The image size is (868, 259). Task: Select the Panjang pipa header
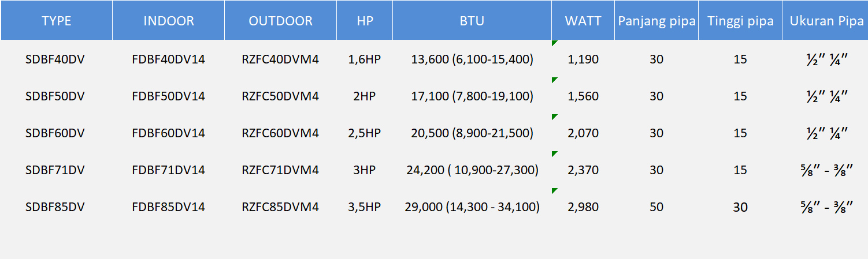pos(656,21)
